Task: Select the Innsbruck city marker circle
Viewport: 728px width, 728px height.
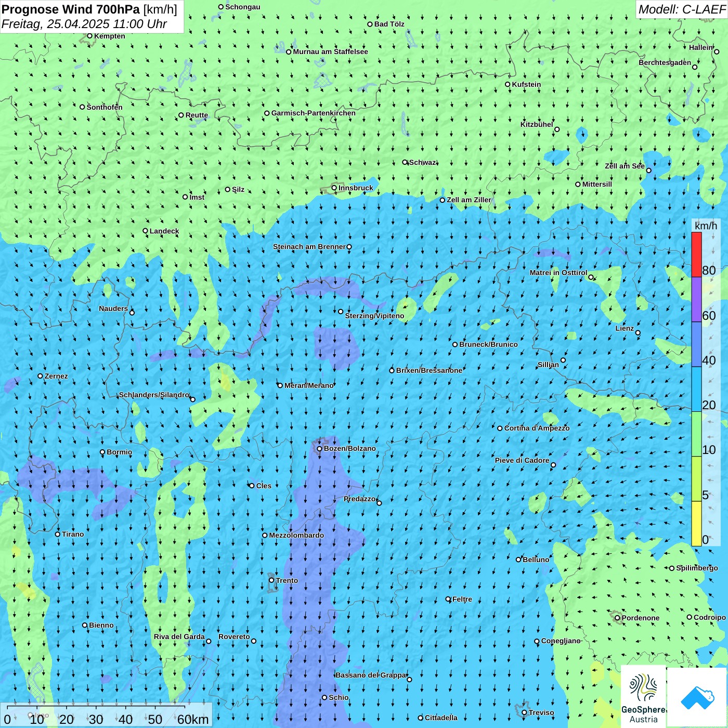Action: coord(334,188)
